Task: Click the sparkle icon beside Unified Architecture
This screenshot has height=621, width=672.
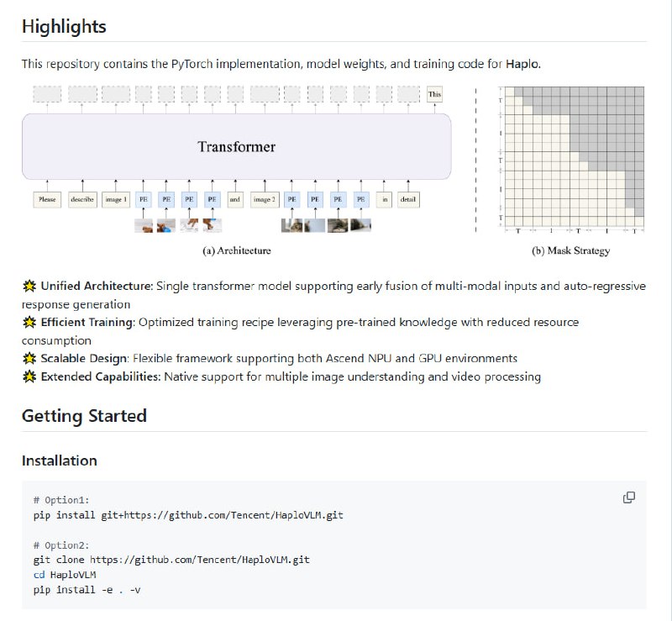Action: coord(29,287)
